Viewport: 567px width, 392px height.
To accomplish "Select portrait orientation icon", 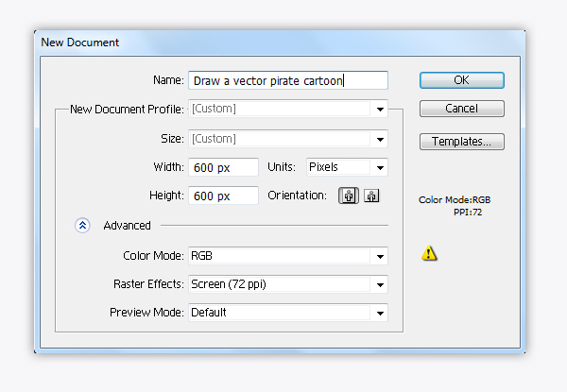I will point(349,196).
